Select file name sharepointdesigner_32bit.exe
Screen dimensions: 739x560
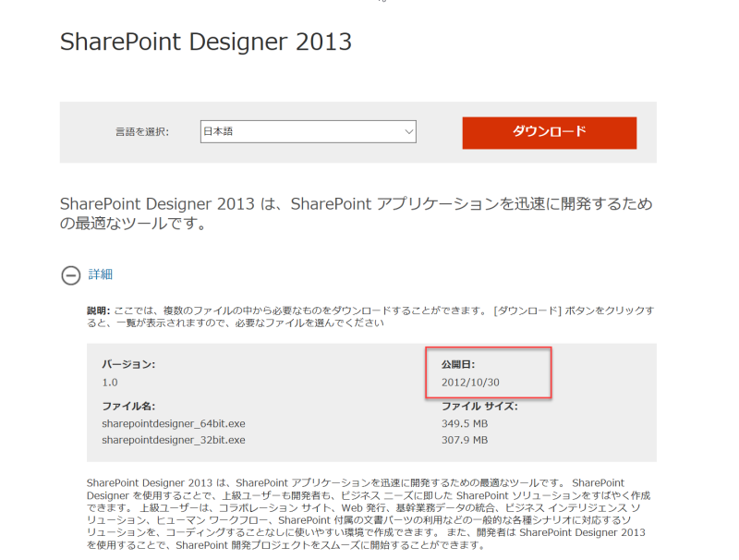(x=174, y=440)
